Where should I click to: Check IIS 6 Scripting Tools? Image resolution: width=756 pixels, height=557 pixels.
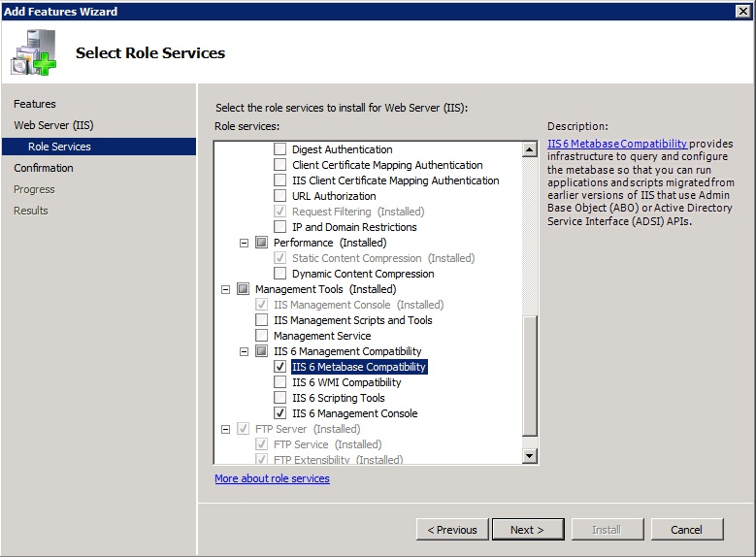coord(280,398)
